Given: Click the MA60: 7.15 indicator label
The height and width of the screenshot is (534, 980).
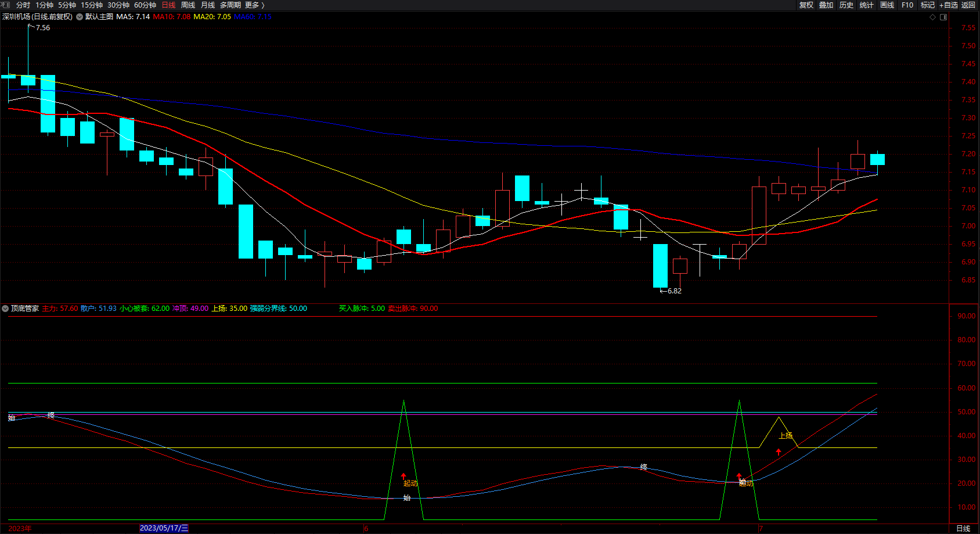Looking at the screenshot, I should tap(253, 17).
